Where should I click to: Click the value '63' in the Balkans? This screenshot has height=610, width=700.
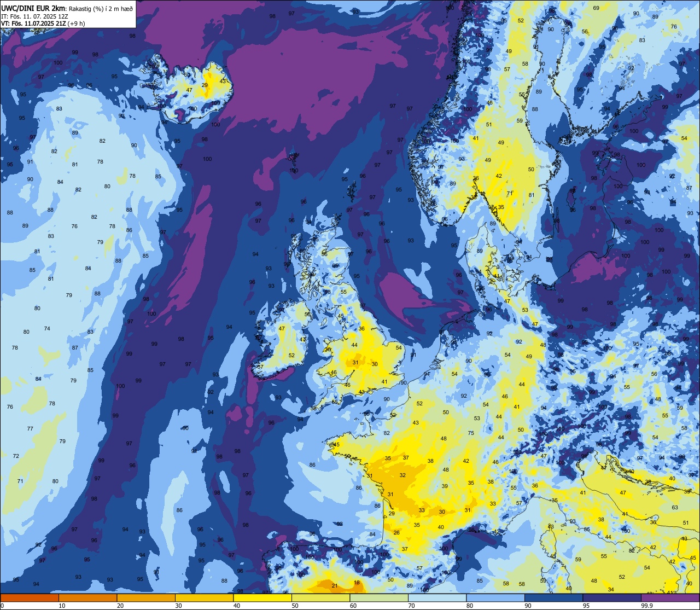(675, 507)
